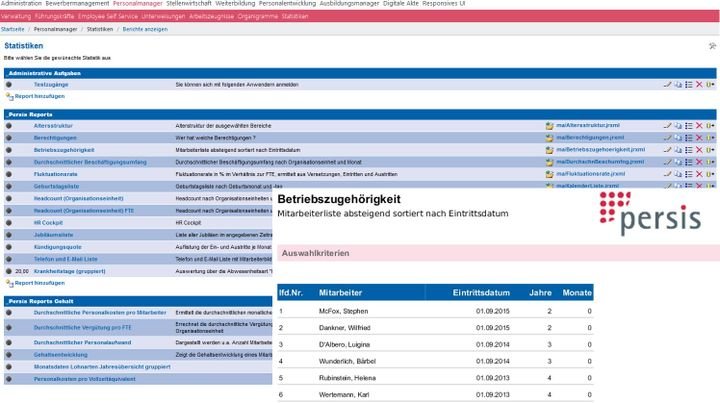Image resolution: width=720 pixels, height=403 pixels.
Task: Open dropdown arrow in Durchschnittlicher Beschäftigungsumfang row
Action: [710, 162]
